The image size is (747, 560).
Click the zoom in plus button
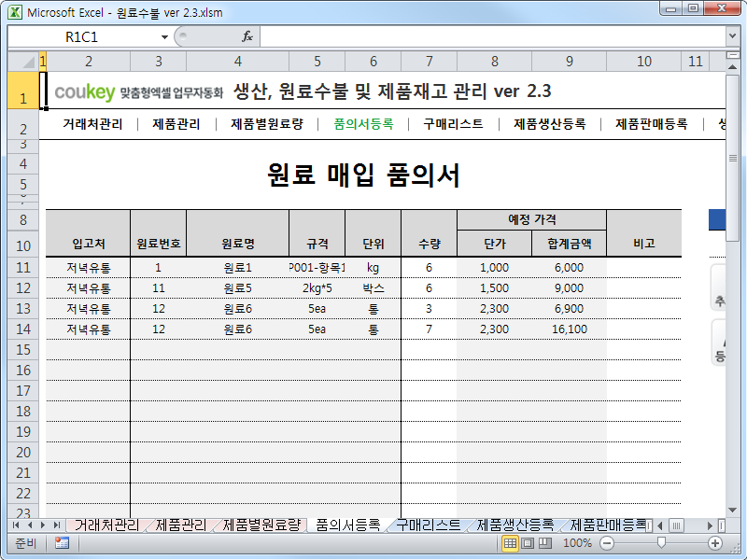714,543
